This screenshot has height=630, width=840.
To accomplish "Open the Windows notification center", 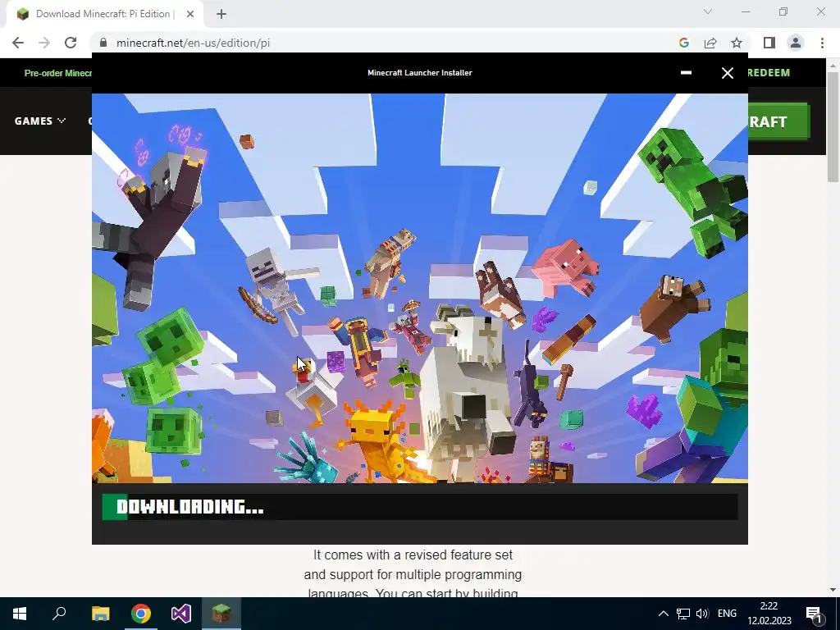I will click(x=815, y=614).
